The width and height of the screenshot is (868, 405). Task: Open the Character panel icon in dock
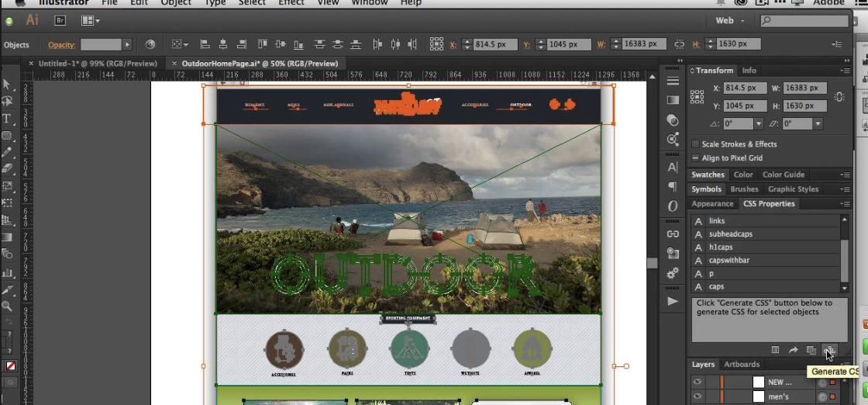pos(673,168)
